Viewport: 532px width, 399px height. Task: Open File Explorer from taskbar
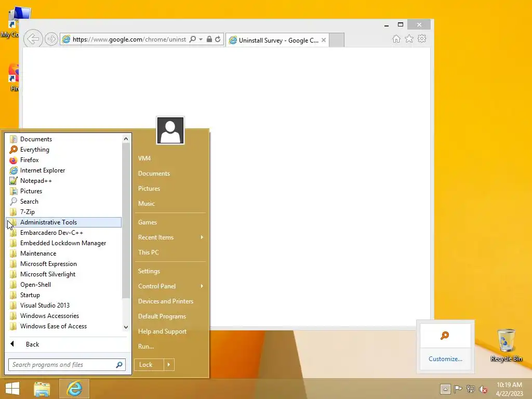[x=42, y=389]
